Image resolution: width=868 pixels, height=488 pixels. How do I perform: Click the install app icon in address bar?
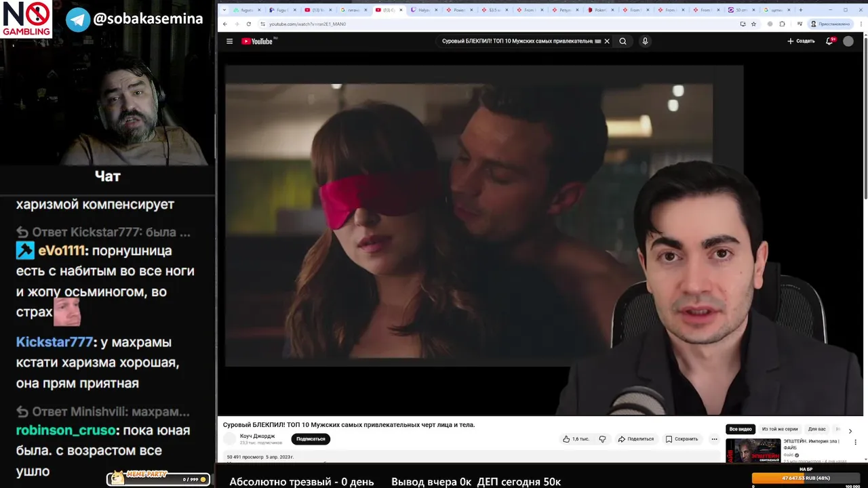tap(743, 24)
